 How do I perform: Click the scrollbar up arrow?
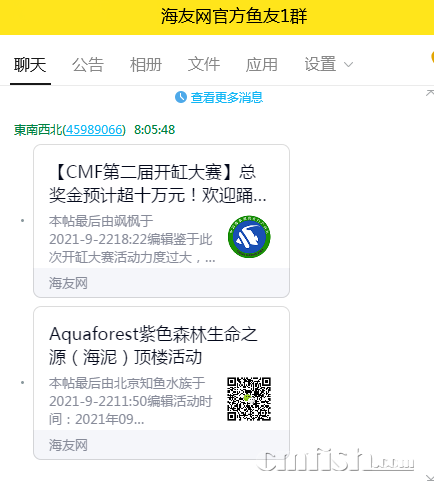click(430, 93)
